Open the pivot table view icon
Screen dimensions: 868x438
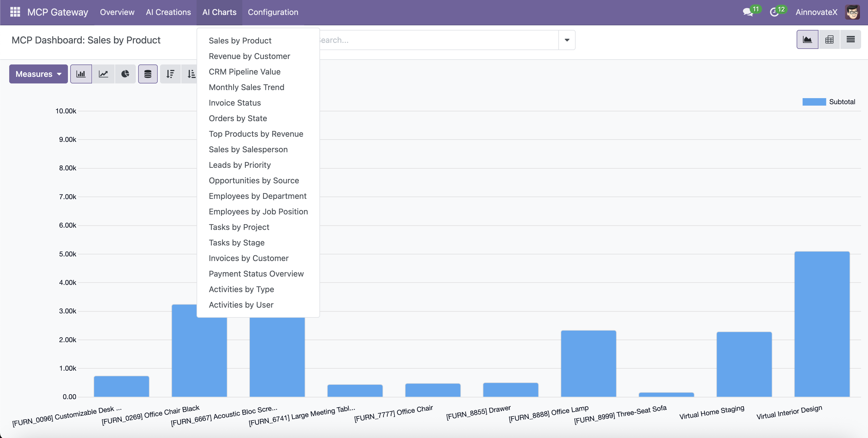click(x=829, y=39)
